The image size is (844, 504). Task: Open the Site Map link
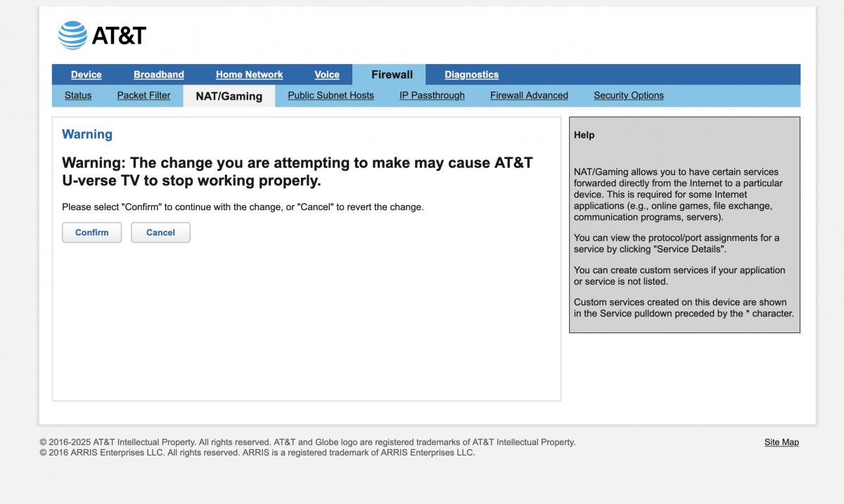pyautogui.click(x=781, y=442)
